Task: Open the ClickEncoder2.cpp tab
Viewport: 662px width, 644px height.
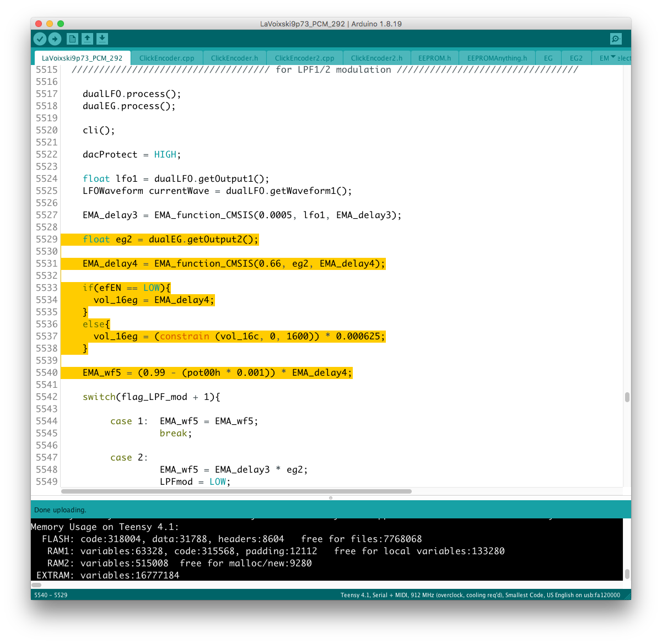Action: (304, 58)
